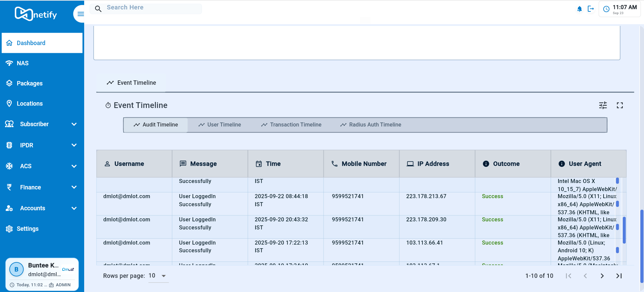The height and width of the screenshot is (292, 644).
Task: Expand the IPDR sidebar section
Action: point(42,145)
